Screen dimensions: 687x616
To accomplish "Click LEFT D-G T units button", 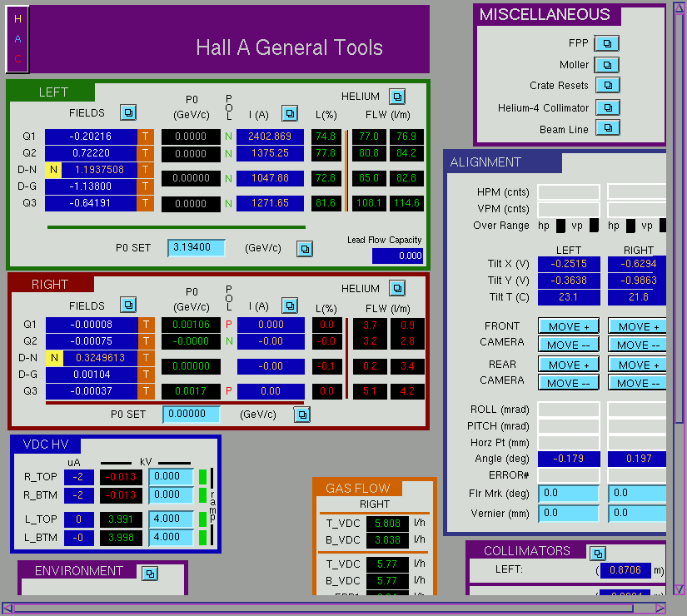I will 146,186.
